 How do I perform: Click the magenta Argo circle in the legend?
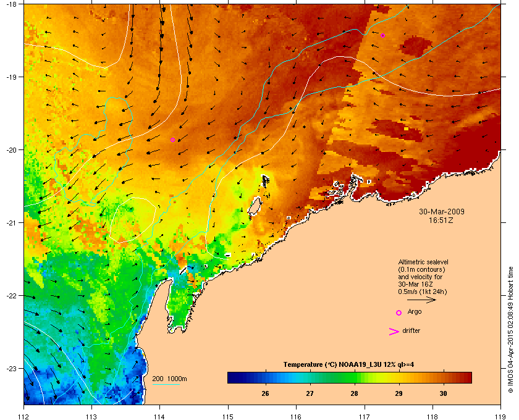tap(399, 313)
